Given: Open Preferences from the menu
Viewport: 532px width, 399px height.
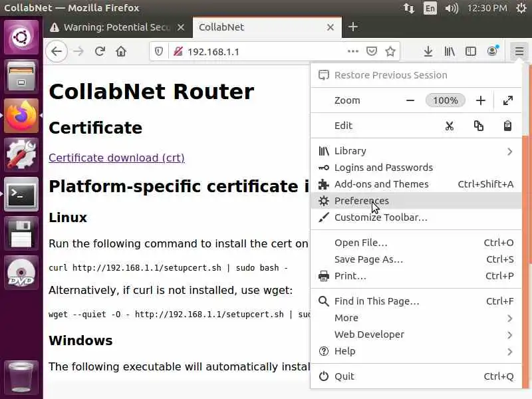Looking at the screenshot, I should [416, 201].
